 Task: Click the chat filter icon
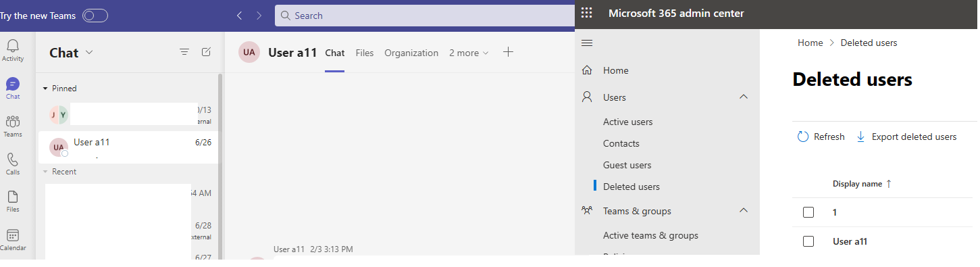click(x=184, y=52)
